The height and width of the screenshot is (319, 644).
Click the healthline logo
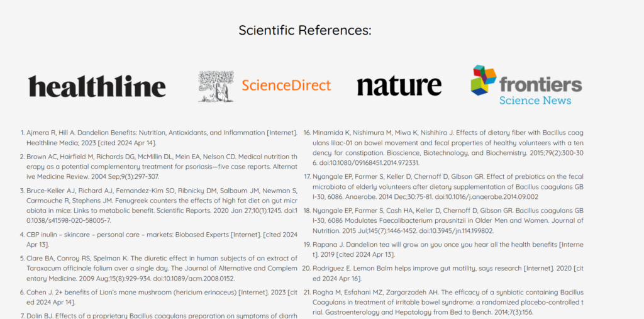tap(97, 86)
